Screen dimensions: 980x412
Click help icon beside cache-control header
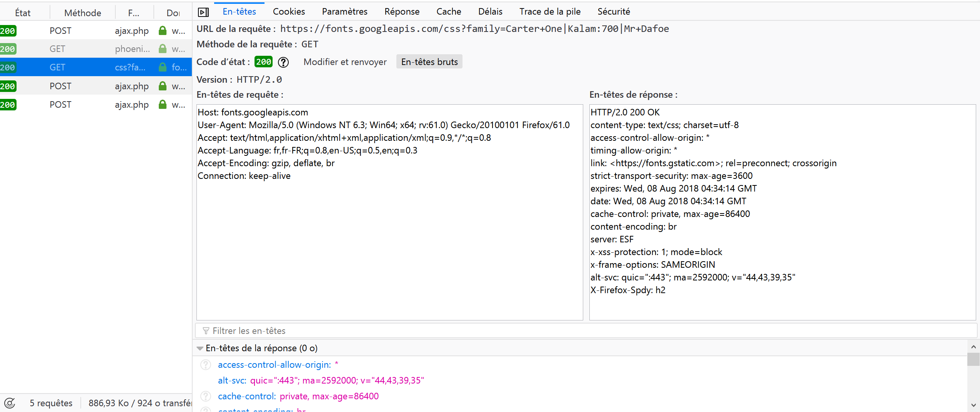[206, 396]
